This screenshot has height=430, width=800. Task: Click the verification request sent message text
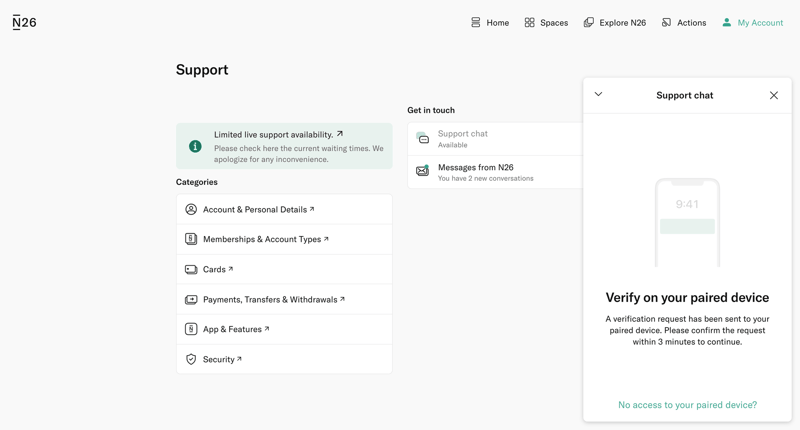pos(687,330)
